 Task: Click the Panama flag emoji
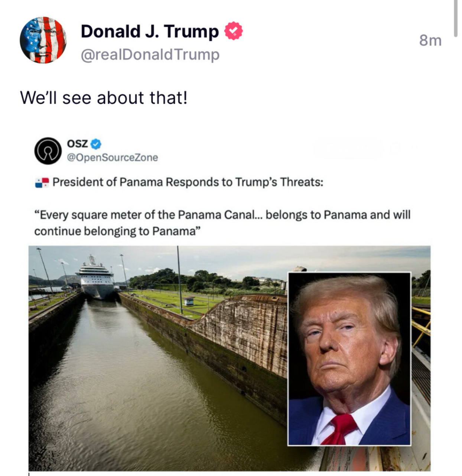coord(42,182)
